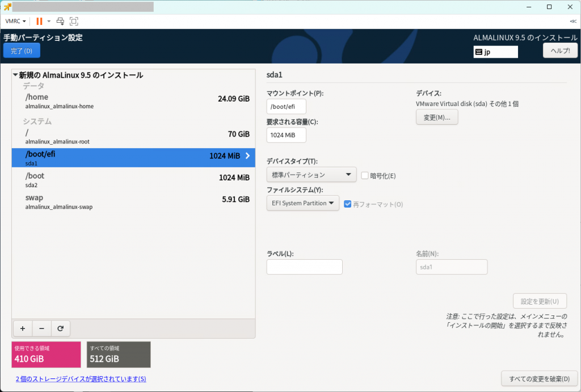Screen dimensions: 581x392
Task: Toggle the fullscreen icon in the VMRC toolbar
Action: click(74, 21)
